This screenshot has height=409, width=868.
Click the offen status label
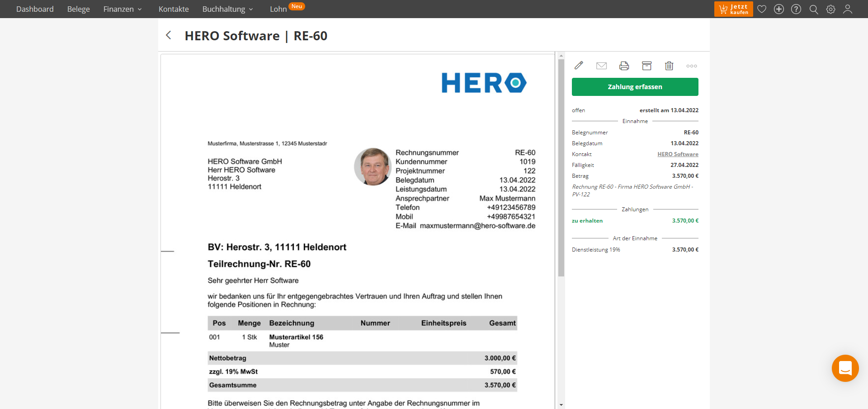coord(578,110)
